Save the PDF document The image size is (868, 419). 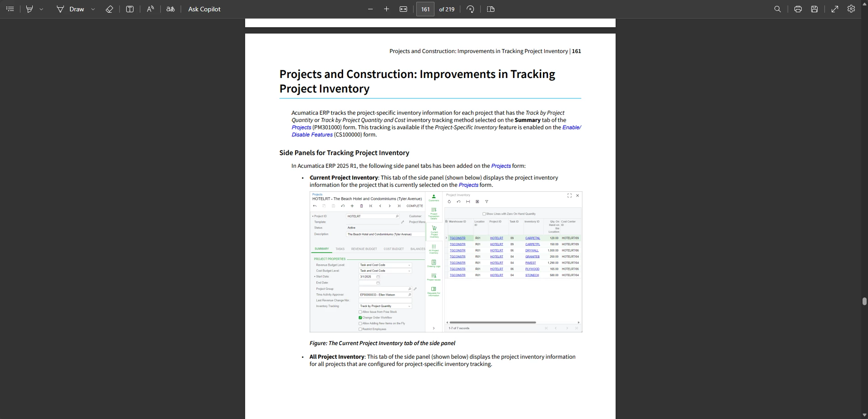click(x=814, y=9)
